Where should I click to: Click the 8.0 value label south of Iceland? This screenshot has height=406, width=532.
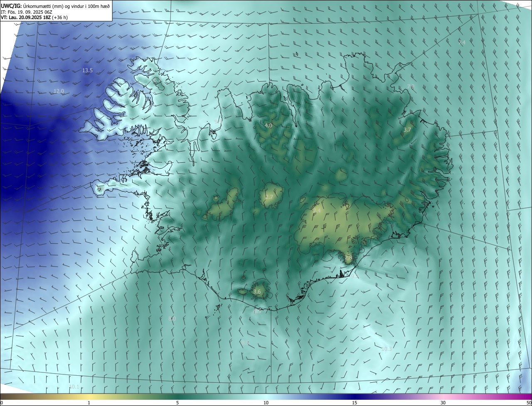point(172,318)
